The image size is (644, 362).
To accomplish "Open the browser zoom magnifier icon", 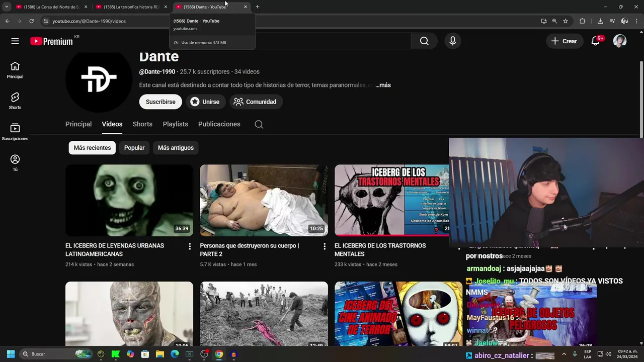I will 554,21.
